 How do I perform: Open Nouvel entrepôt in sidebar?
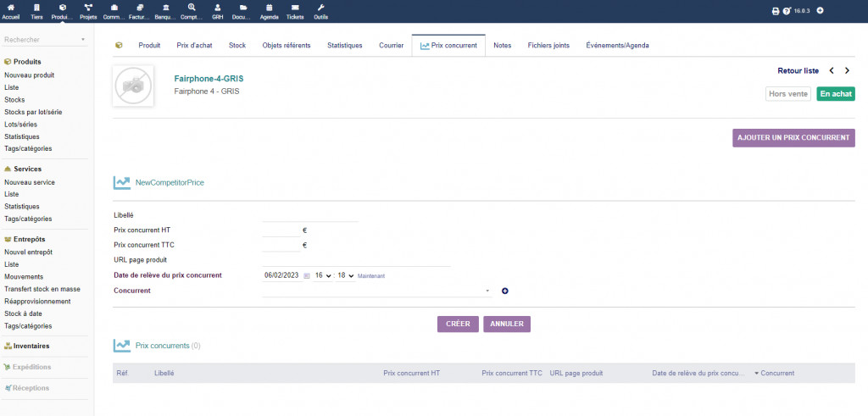[x=28, y=252]
